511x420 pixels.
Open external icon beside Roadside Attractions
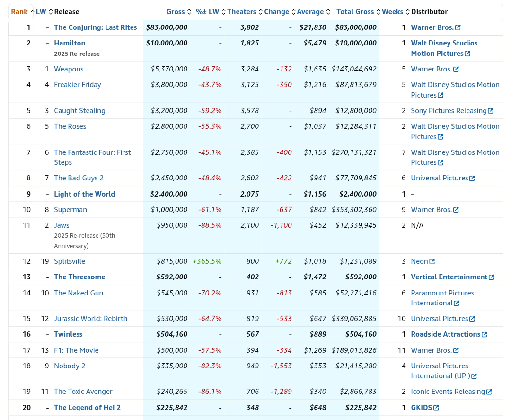485,335
